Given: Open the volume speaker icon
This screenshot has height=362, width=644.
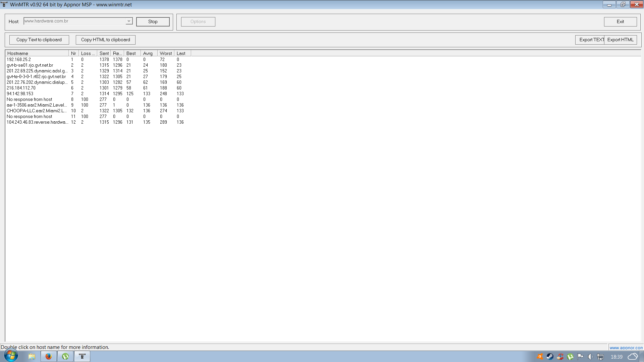Looking at the screenshot, I should pos(590,357).
